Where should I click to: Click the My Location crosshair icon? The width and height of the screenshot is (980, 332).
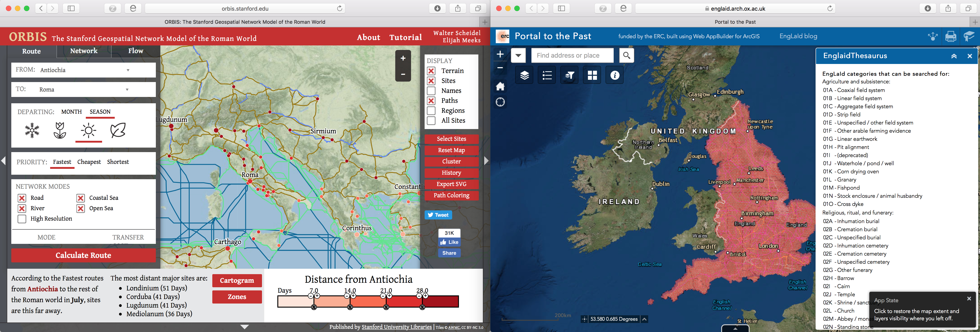pyautogui.click(x=500, y=102)
